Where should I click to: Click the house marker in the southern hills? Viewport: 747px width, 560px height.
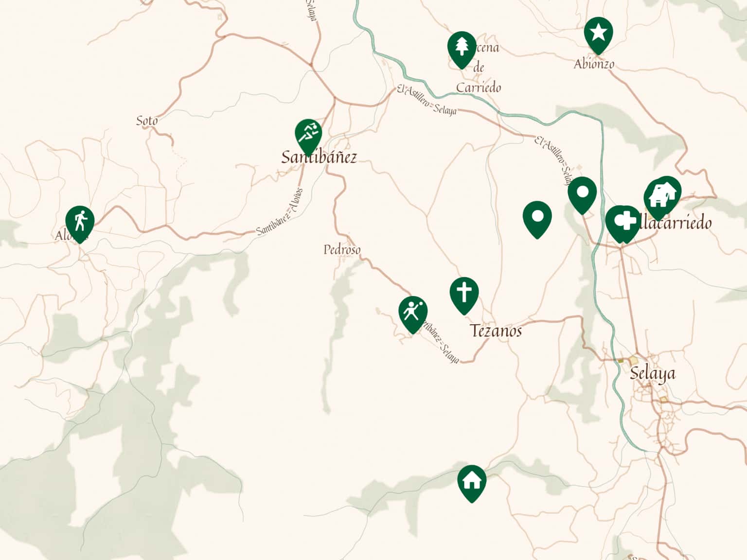(x=472, y=482)
